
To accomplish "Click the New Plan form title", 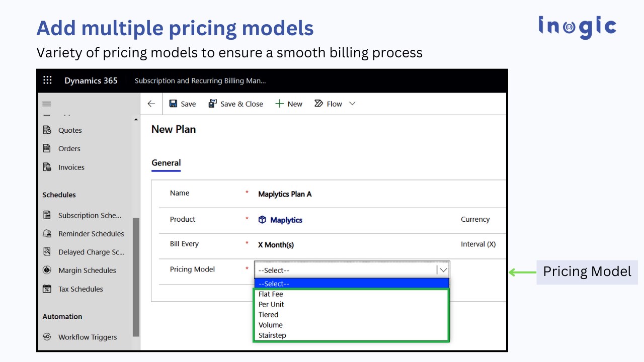I will [174, 129].
